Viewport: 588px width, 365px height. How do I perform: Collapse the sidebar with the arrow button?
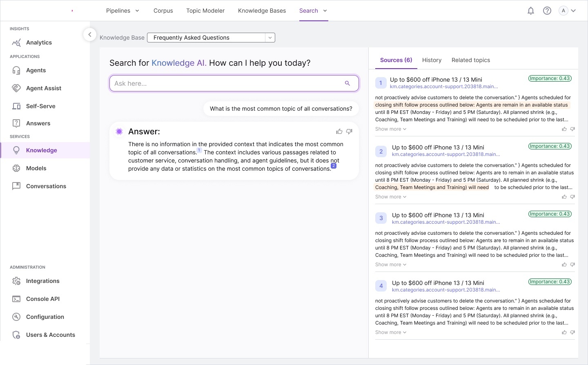click(90, 35)
